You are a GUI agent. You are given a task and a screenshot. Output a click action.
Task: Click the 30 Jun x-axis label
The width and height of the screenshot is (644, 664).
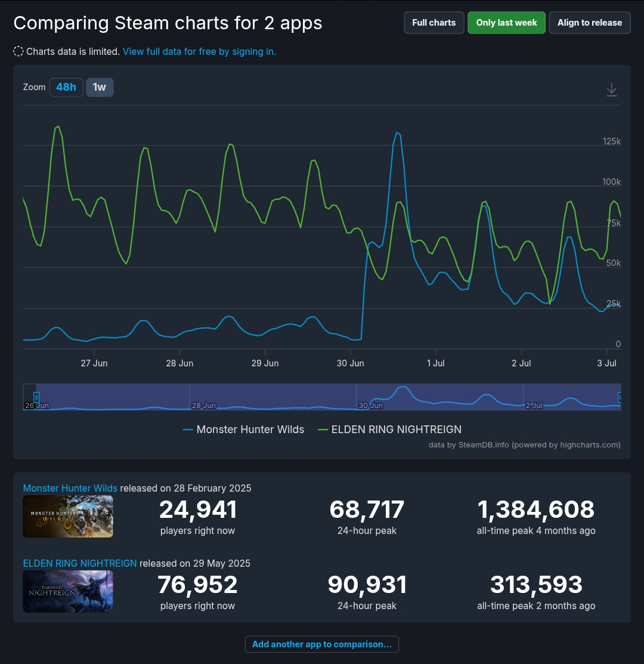pyautogui.click(x=351, y=363)
